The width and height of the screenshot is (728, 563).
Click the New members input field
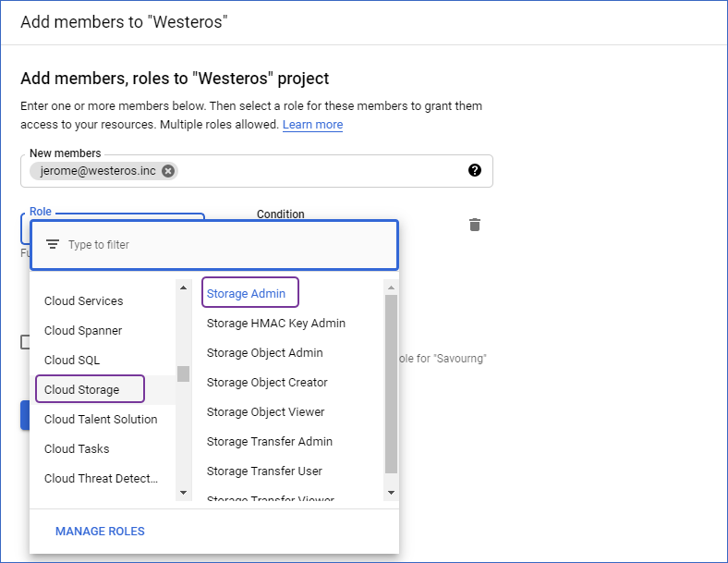coord(256,171)
